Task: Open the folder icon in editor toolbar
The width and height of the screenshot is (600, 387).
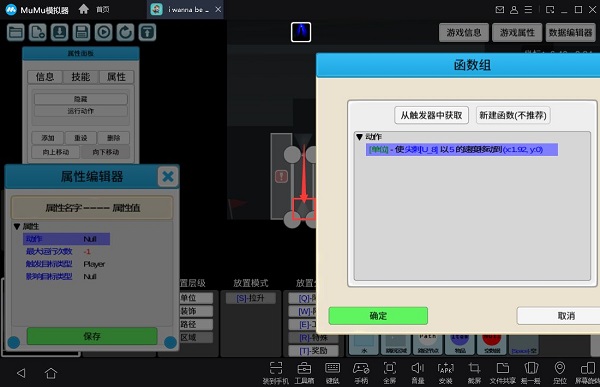Action: [x=16, y=32]
